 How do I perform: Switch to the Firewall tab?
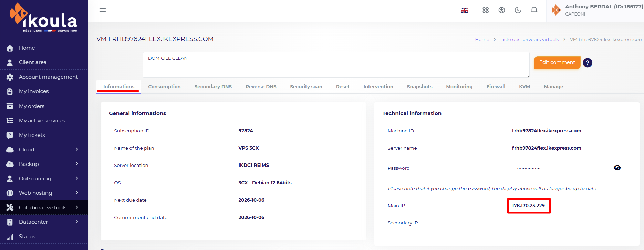click(x=496, y=87)
